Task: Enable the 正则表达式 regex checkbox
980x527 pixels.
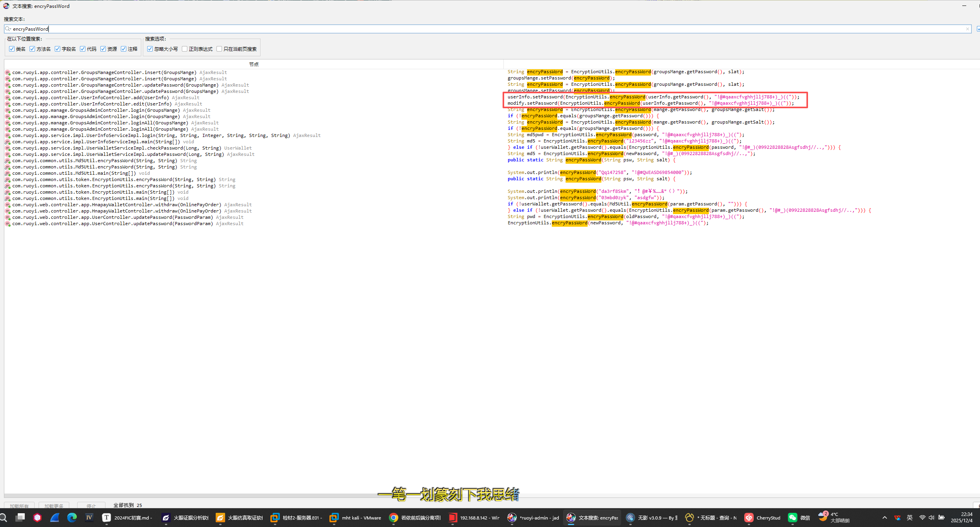Action: 185,49
